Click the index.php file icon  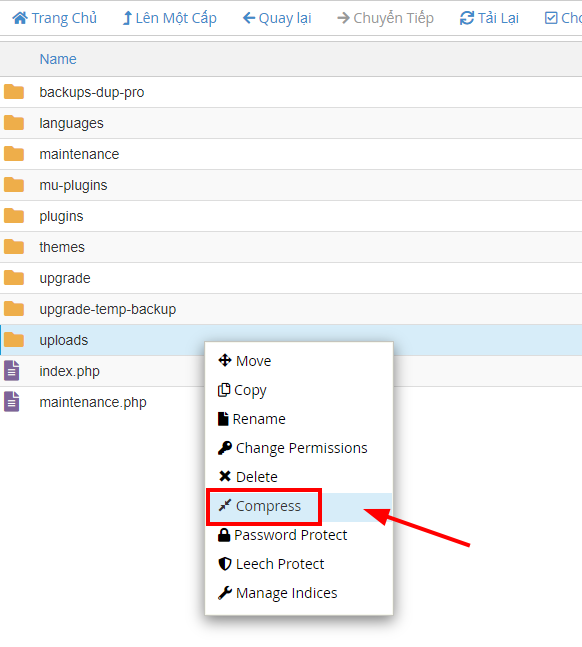click(x=12, y=371)
